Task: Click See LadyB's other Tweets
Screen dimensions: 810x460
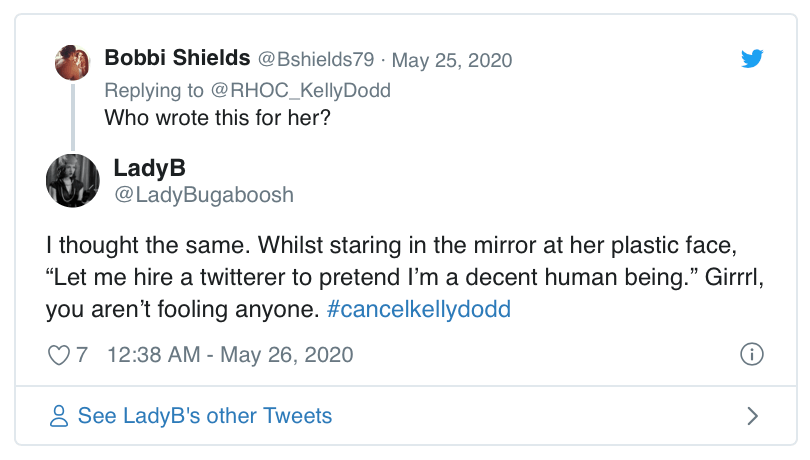Action: tap(204, 416)
